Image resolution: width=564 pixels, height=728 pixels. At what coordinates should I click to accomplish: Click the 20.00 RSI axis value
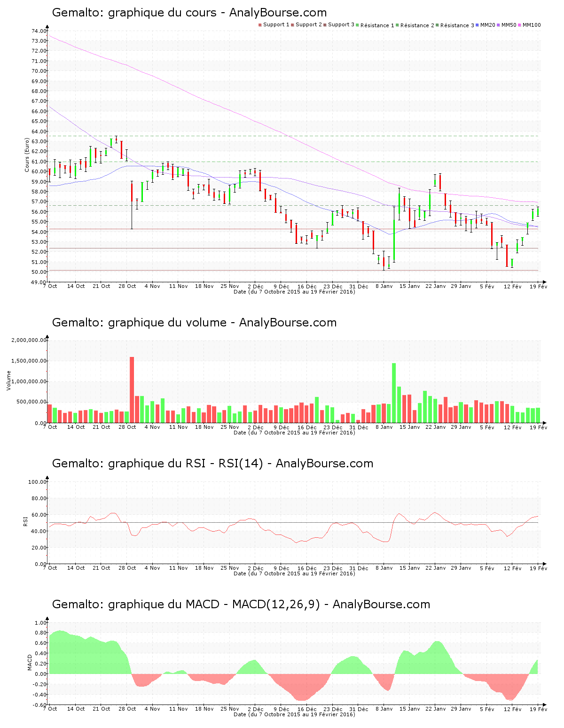(39, 548)
